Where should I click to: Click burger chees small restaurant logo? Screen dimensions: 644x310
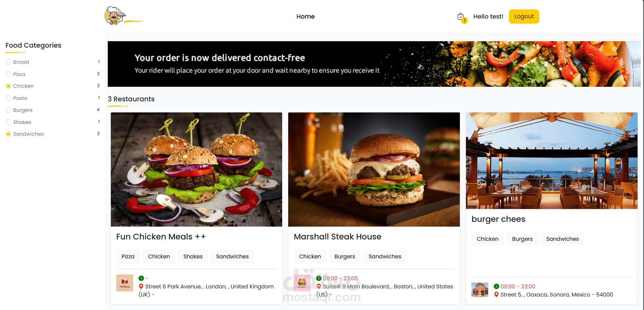[x=480, y=290]
